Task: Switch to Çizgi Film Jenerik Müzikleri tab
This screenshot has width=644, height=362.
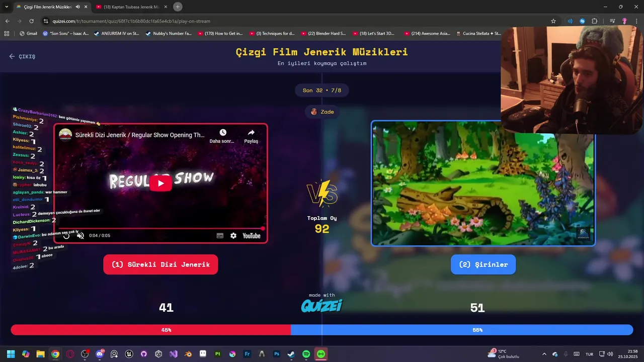Action: (48, 7)
